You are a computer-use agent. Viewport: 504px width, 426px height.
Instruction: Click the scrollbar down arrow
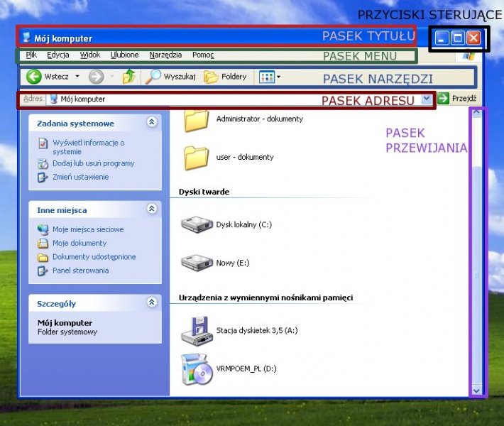pyautogui.click(x=476, y=389)
